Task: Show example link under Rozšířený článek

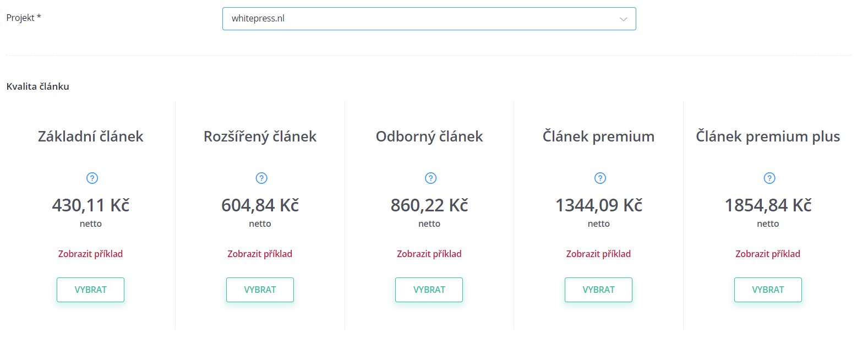Action: (260, 254)
